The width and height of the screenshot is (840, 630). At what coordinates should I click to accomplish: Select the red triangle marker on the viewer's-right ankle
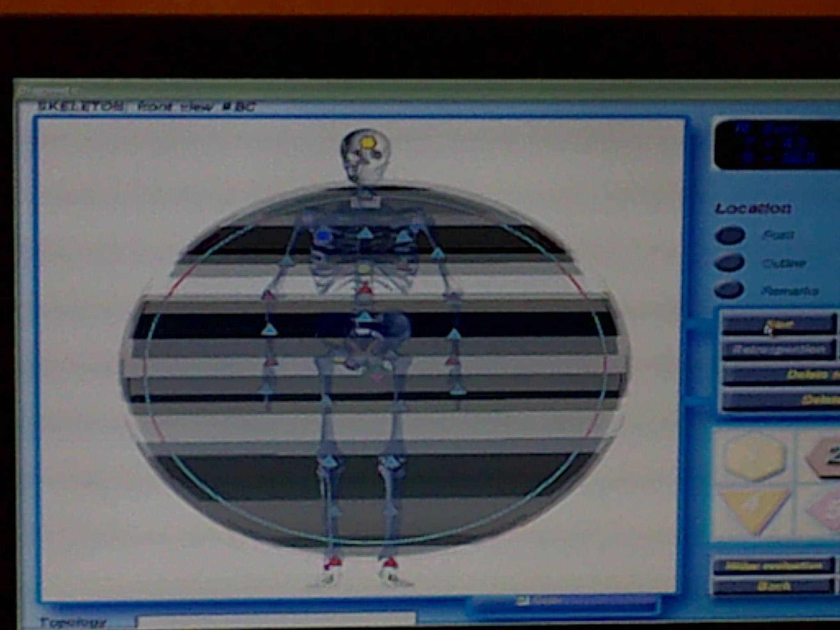tap(390, 562)
